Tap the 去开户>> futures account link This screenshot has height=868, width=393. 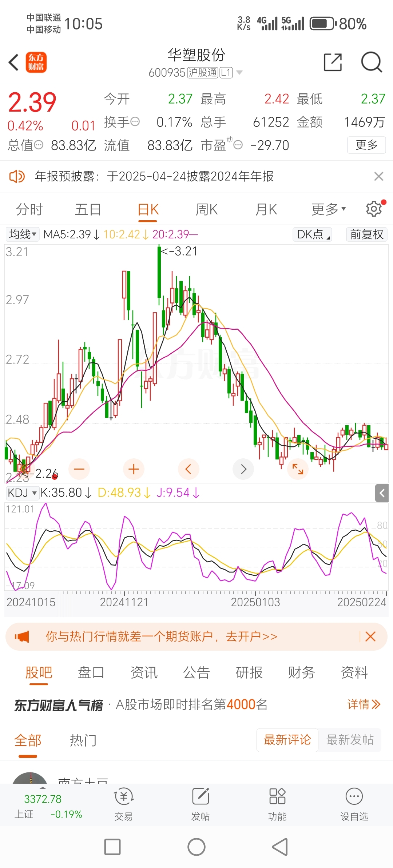[252, 636]
